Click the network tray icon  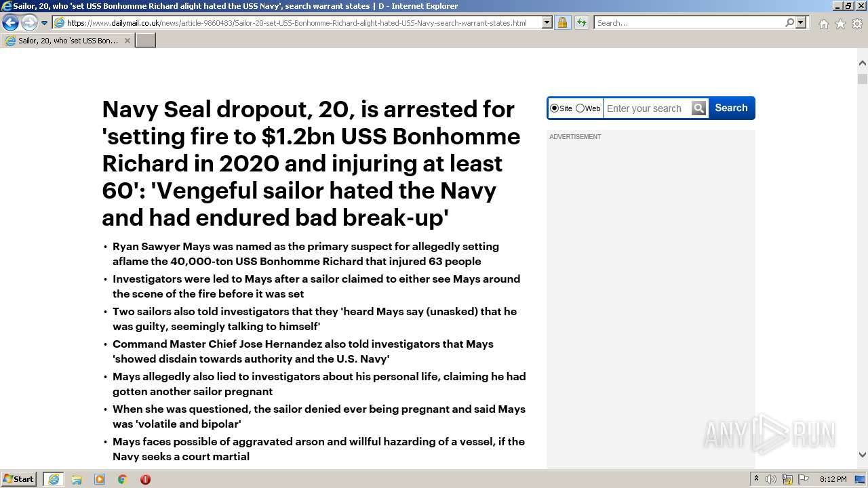point(787,479)
